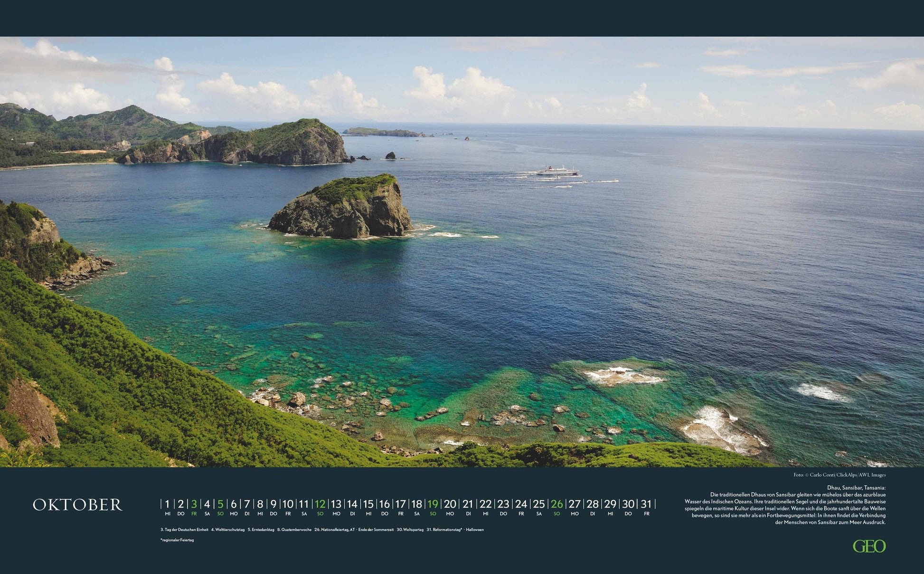This screenshot has width=924, height=574.
Task: Select Sunday 26 in the calendar
Action: (x=556, y=504)
